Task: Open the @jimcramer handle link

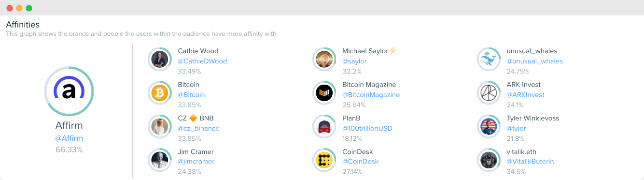Action: tap(196, 162)
